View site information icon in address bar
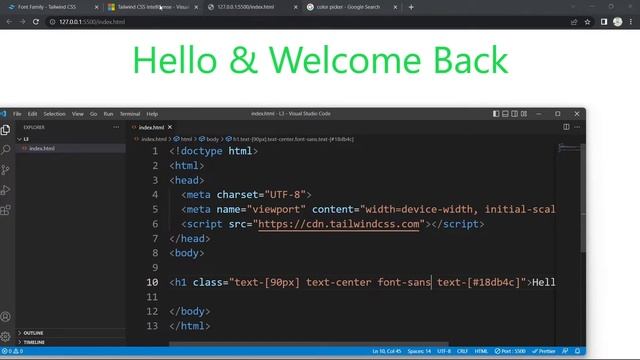640x360 pixels. click(x=52, y=22)
